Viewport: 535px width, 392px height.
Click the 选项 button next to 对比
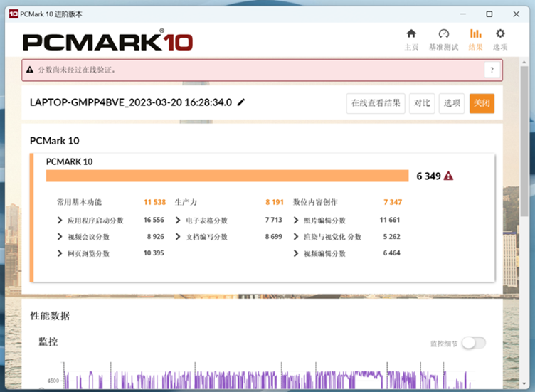coord(451,103)
